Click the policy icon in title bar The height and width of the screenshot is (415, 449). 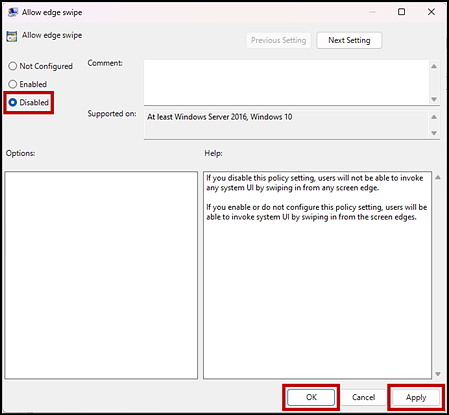pyautogui.click(x=13, y=12)
